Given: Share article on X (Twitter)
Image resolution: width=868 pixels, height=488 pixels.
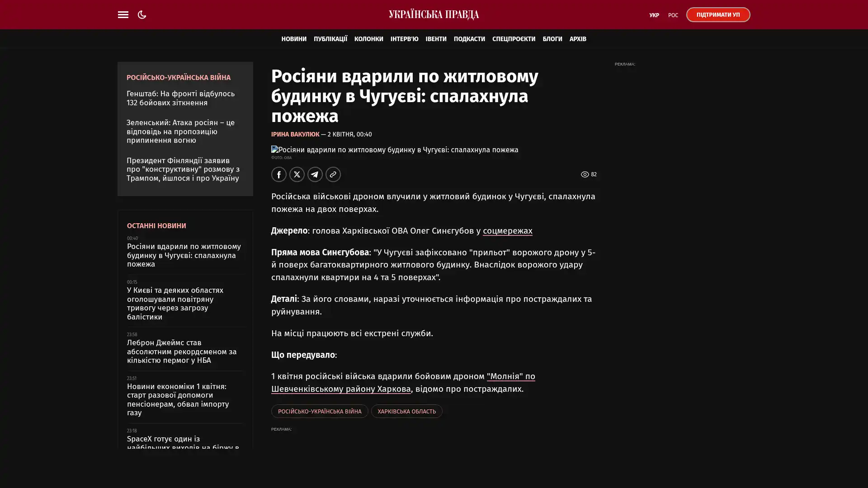Looking at the screenshot, I should pyautogui.click(x=297, y=174).
